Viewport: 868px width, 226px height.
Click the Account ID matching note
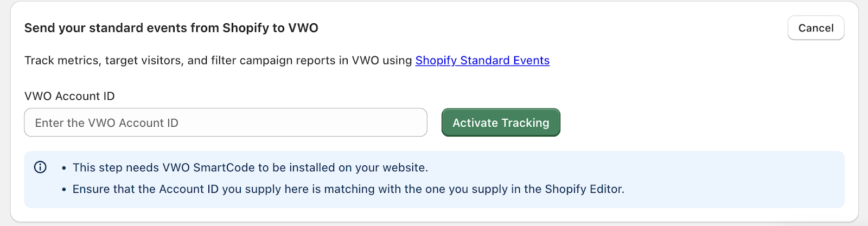pyautogui.click(x=348, y=189)
